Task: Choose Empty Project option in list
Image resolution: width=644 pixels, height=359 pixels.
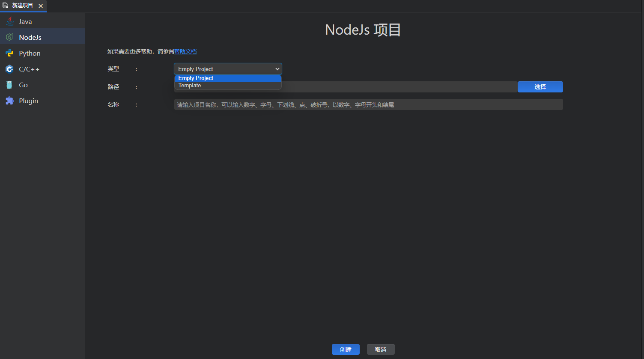Action: click(228, 78)
